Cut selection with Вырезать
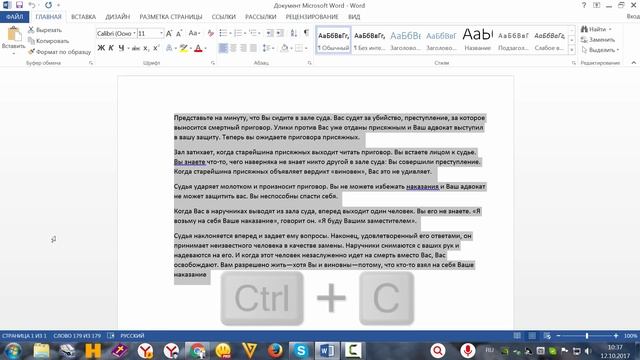640x360 pixels. [45, 30]
